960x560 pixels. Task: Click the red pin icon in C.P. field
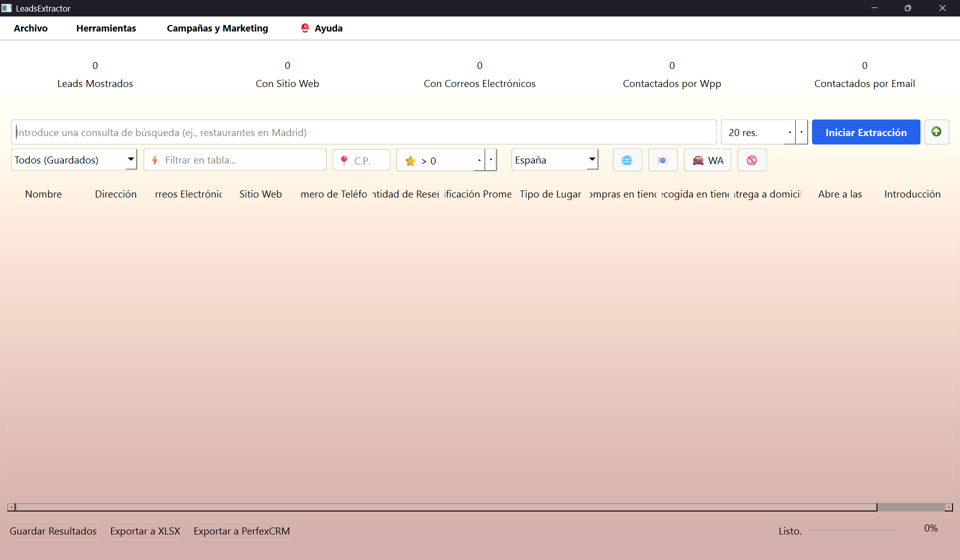coord(344,160)
